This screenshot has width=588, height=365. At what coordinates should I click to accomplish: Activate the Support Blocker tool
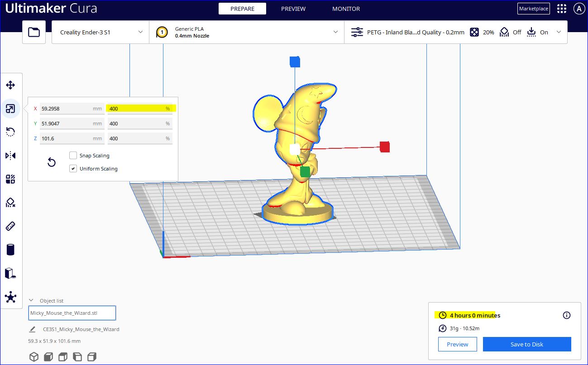coord(11,202)
